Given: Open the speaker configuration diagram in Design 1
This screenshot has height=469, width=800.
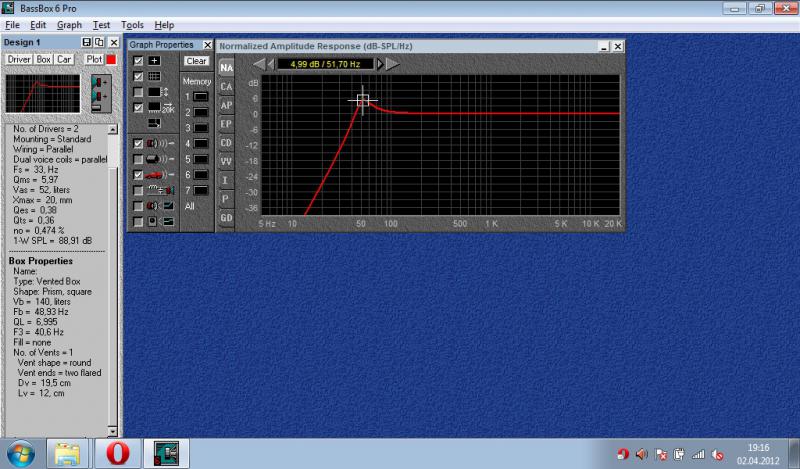Looking at the screenshot, I should coord(101,94).
